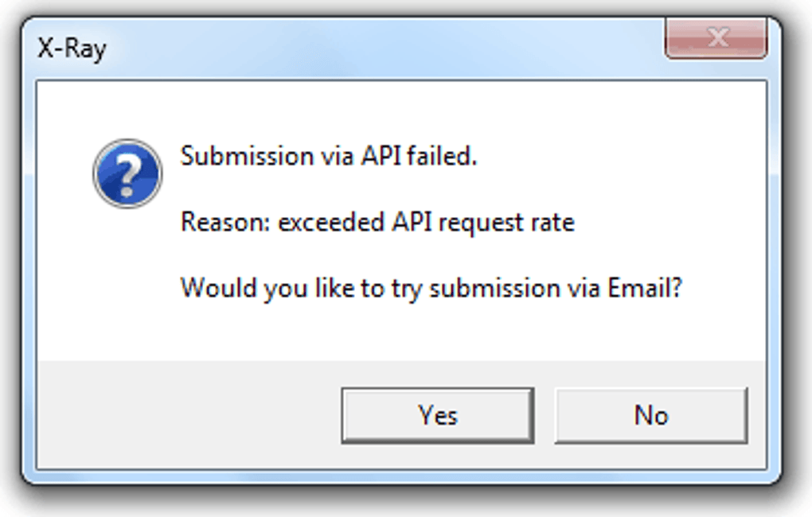Click the "Submission via API failed." message
812x517 pixels.
(328, 156)
